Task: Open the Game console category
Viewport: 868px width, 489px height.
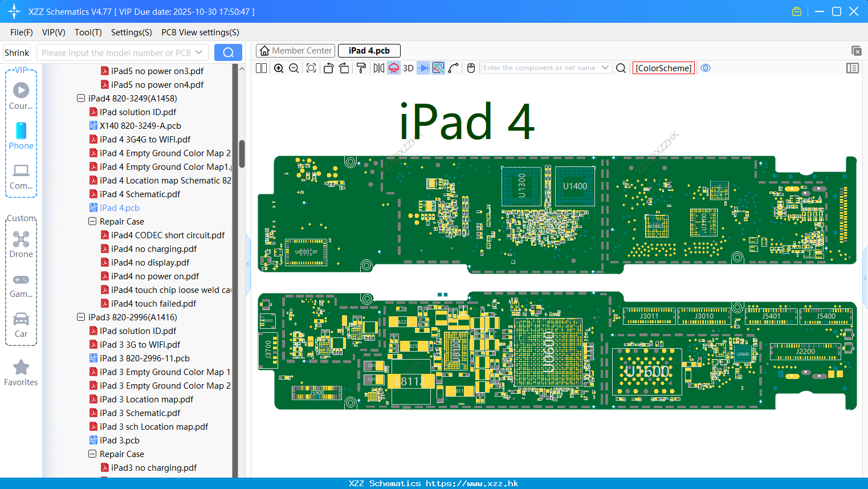Action: [21, 286]
